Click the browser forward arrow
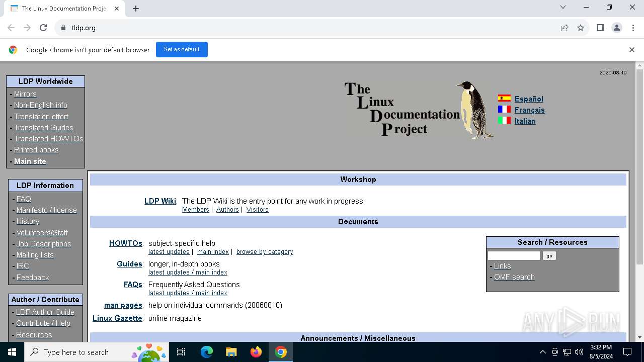The image size is (644, 362). (27, 28)
